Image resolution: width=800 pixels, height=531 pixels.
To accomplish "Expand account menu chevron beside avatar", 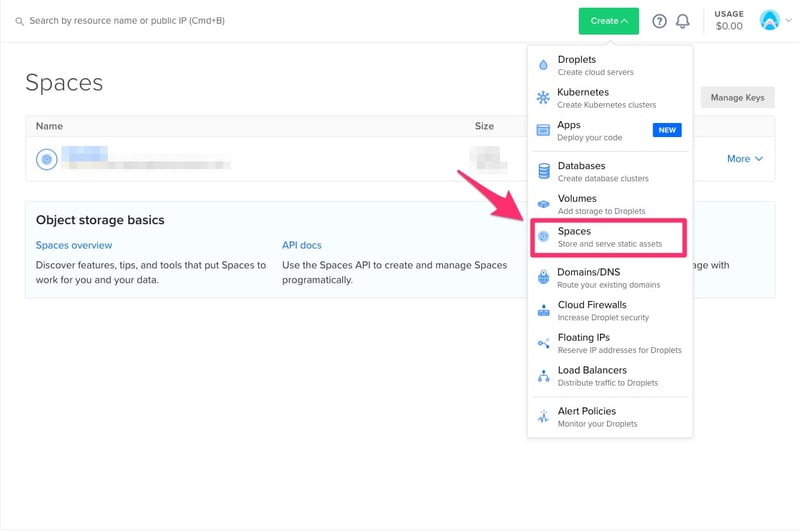I will tap(788, 21).
